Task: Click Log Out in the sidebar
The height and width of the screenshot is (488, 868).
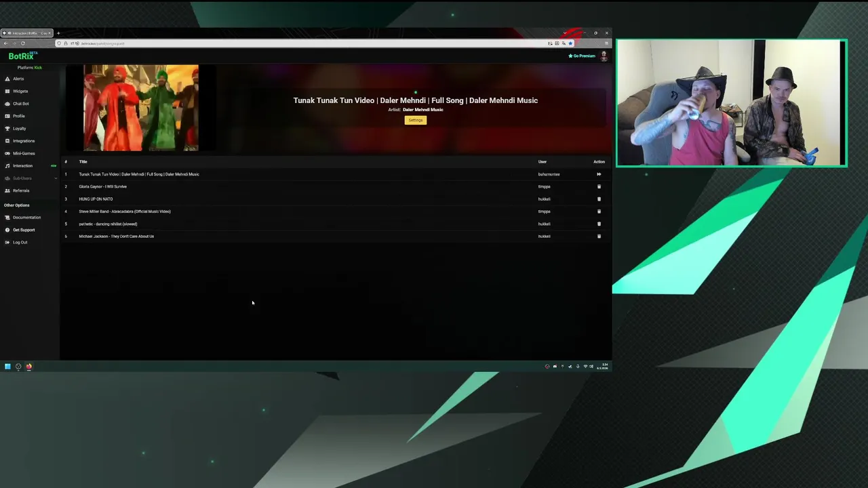Action: click(x=20, y=242)
